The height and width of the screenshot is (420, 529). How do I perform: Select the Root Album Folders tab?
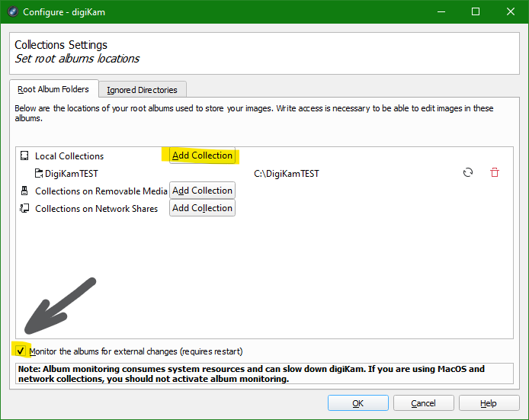pos(53,89)
